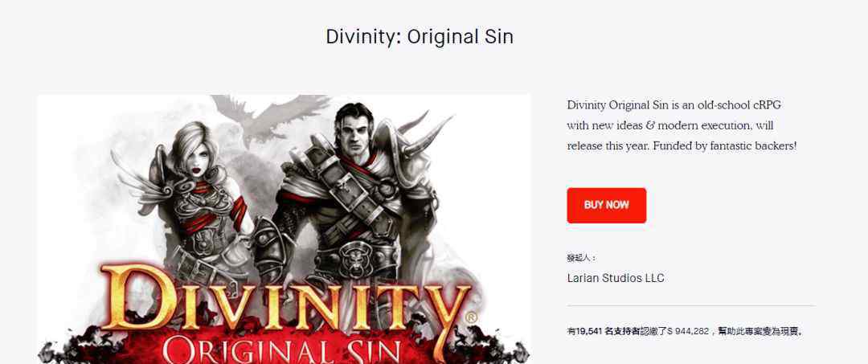Click the $ 944,282 pledged amount
This screenshot has width=868, height=364.
(688, 331)
